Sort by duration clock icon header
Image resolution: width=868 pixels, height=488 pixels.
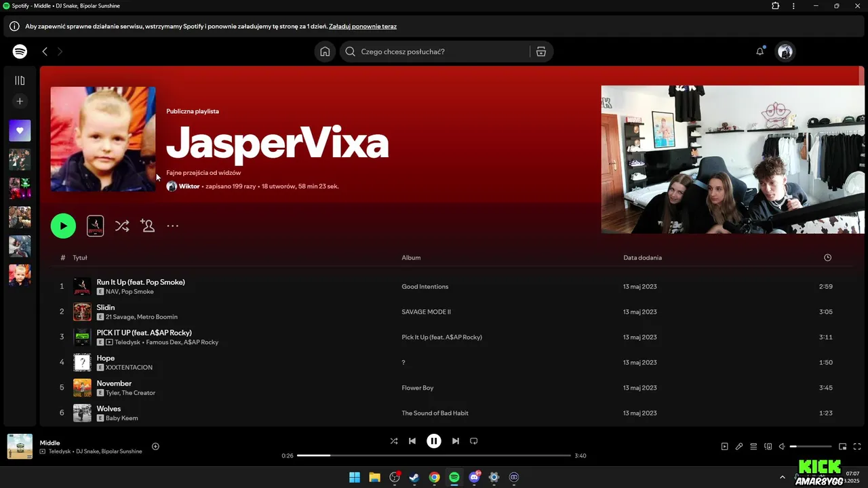pos(827,258)
